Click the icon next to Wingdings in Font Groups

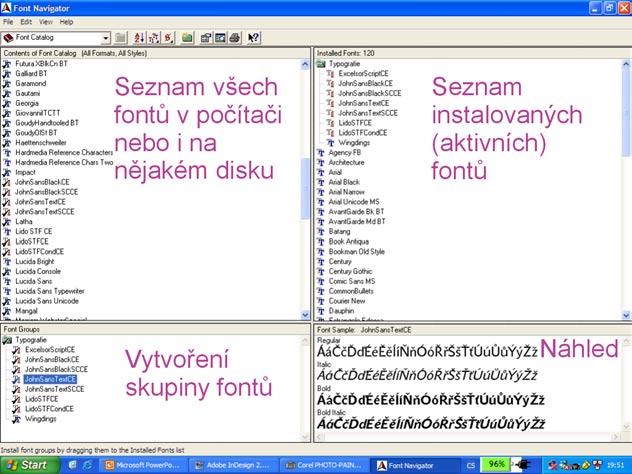tap(17, 419)
